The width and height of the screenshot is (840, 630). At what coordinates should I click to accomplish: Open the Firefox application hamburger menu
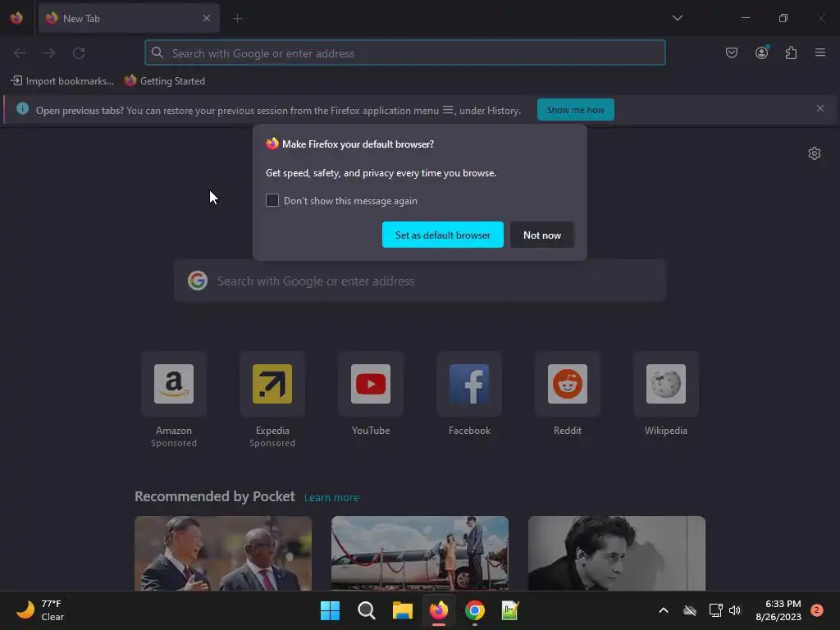(x=820, y=52)
